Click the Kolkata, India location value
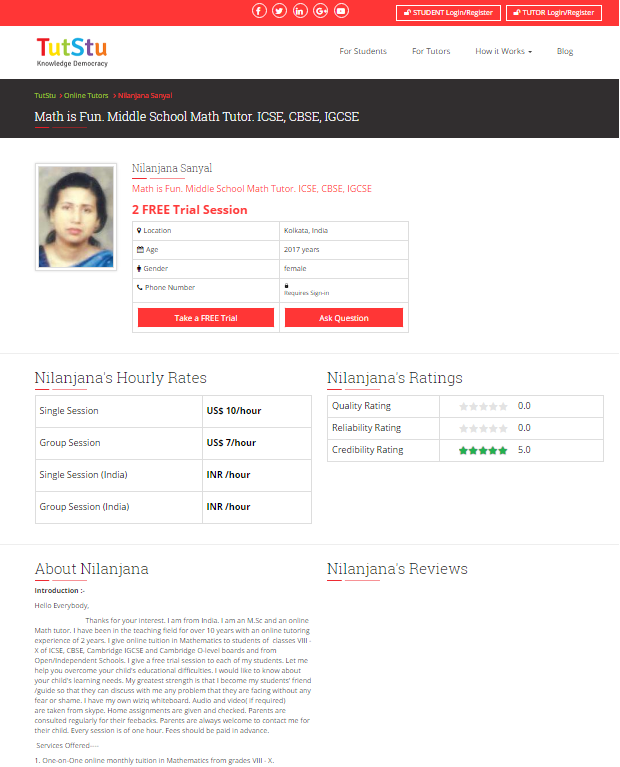Viewport: 620px width, 767px height. click(306, 230)
